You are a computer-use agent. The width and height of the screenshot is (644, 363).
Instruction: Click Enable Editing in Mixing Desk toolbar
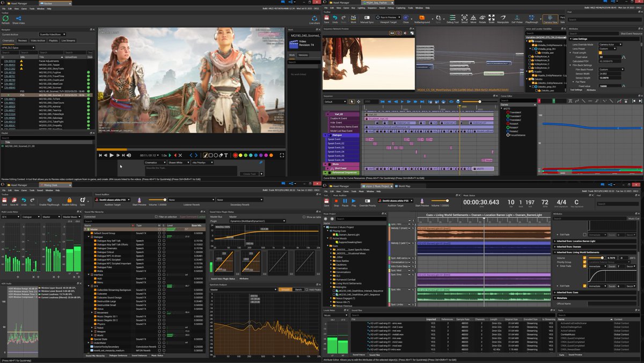tap(69, 203)
